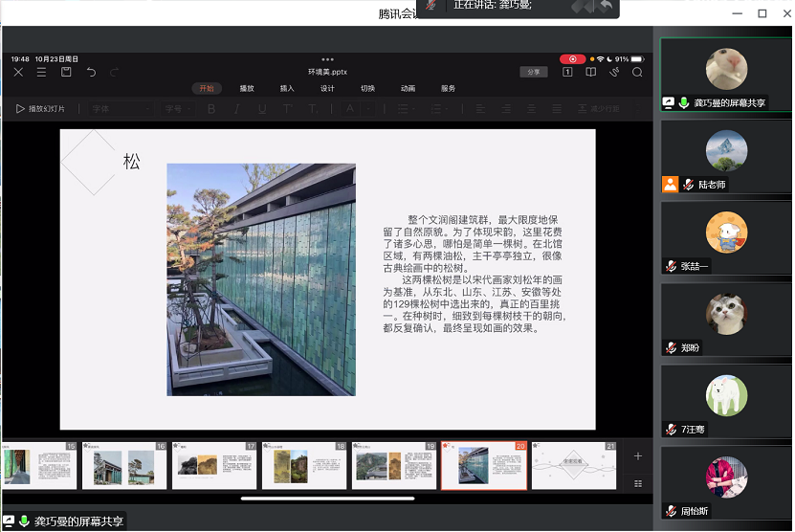The image size is (795, 532).
Task: Click the 播放幻灯片 play slideshow button
Action: coord(40,109)
